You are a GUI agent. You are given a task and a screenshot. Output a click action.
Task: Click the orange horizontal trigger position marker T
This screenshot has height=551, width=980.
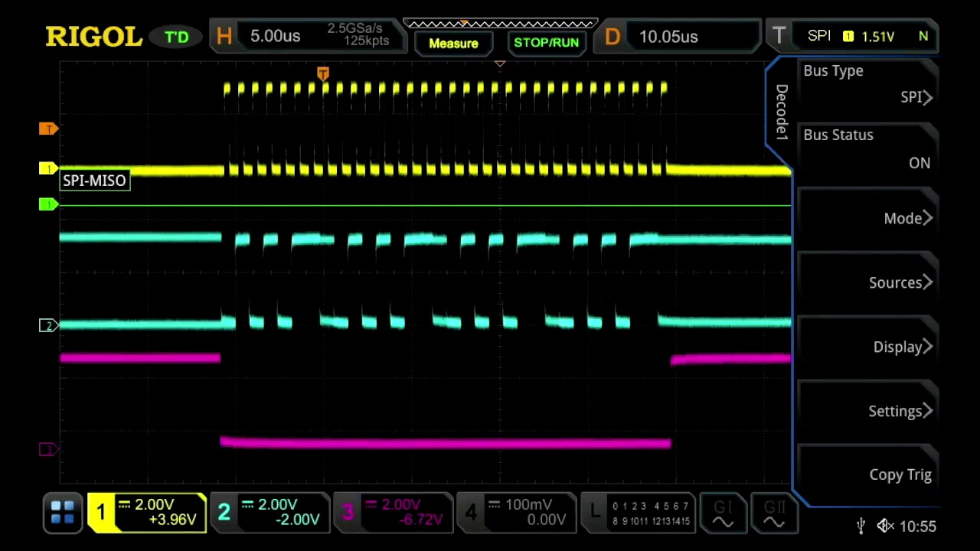(x=323, y=73)
